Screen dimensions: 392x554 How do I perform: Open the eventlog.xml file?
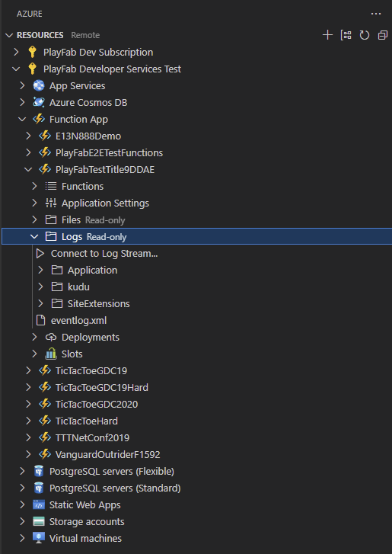pos(78,321)
